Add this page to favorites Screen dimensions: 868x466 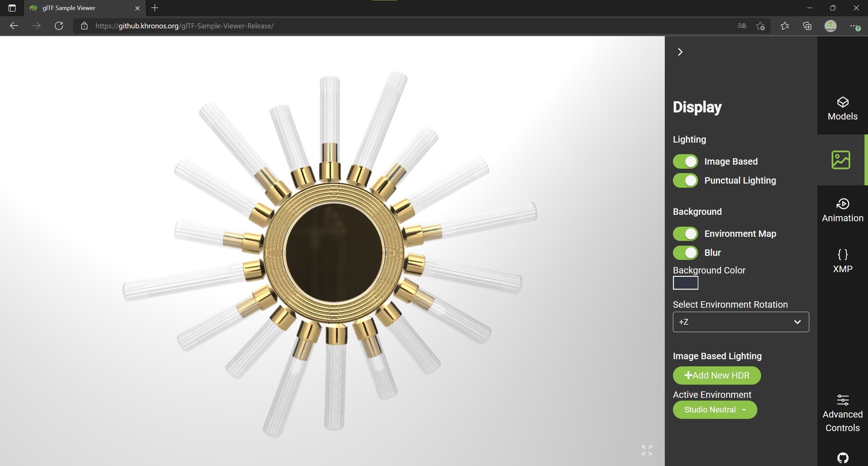[x=760, y=26]
